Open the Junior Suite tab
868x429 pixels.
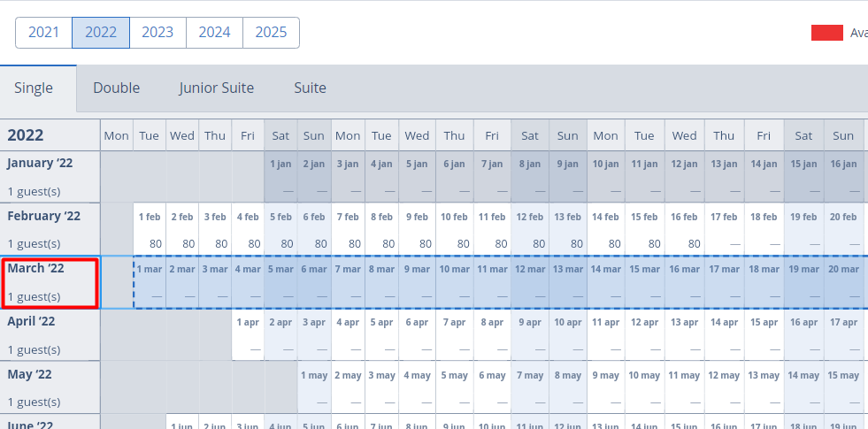pos(217,88)
